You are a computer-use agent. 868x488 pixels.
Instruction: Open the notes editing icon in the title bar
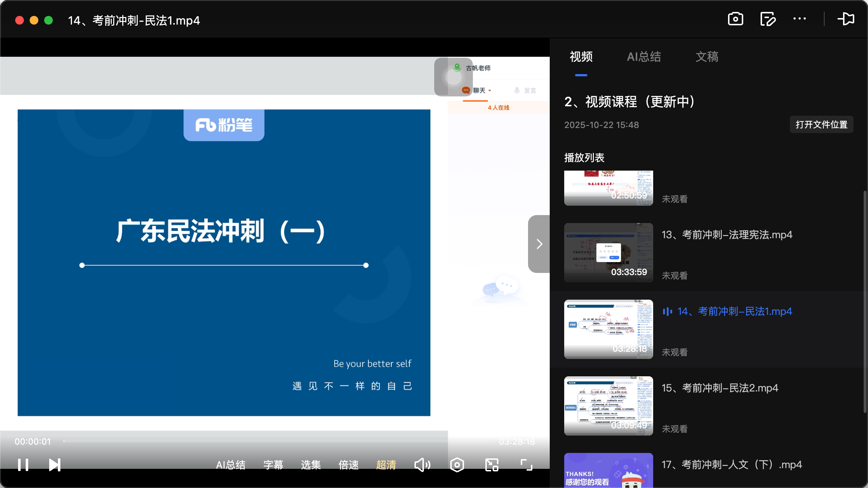(767, 19)
